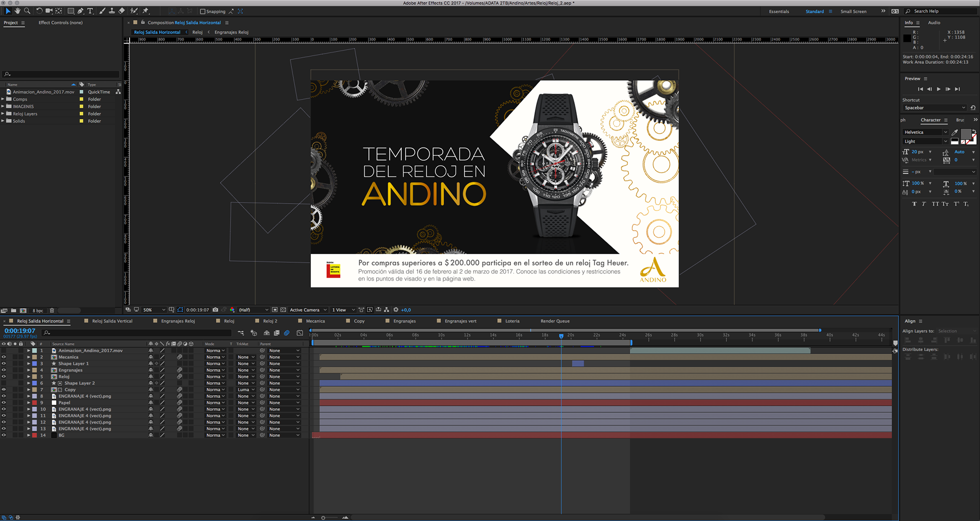Click the tan label color of Mecanica layer
Image resolution: width=980 pixels, height=521 pixels.
click(35, 357)
